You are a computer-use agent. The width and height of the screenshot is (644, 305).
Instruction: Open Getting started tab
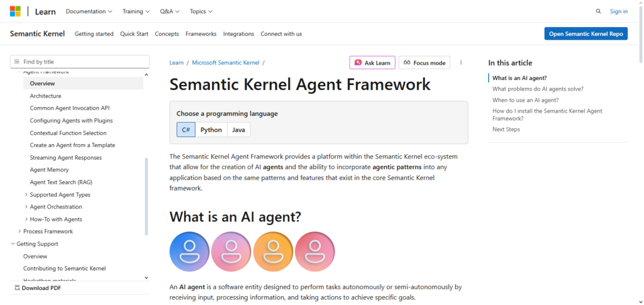coord(94,34)
